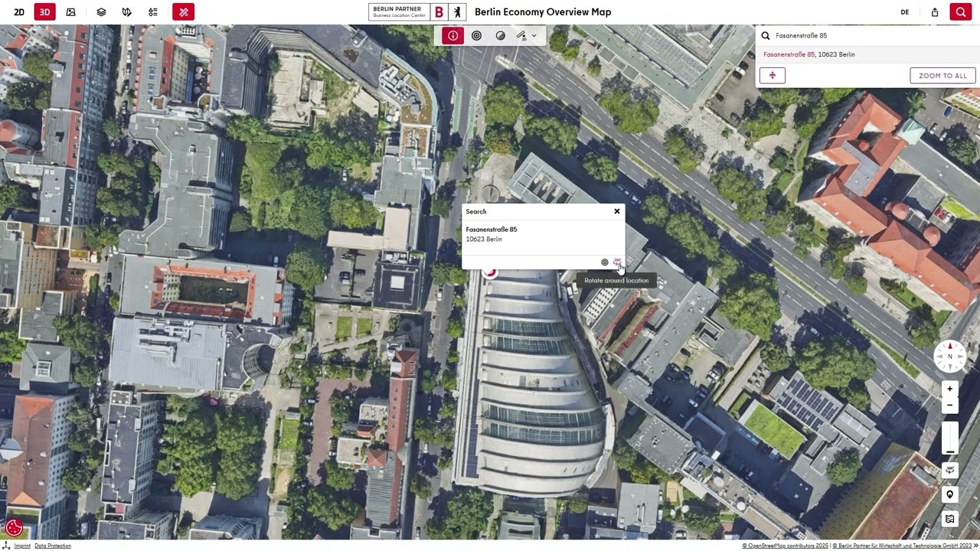Screen dimensions: 980x551
Task: Zoom in with the plus button
Action: [x=950, y=389]
